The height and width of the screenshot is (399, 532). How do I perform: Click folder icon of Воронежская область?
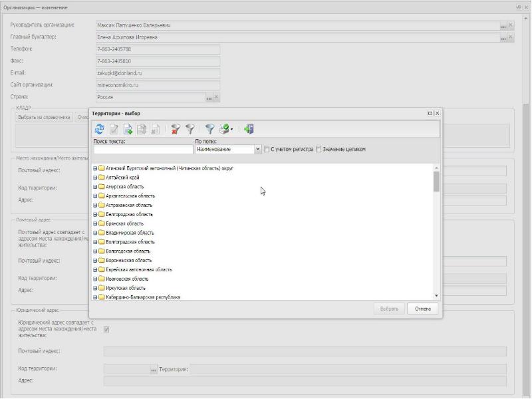101,260
